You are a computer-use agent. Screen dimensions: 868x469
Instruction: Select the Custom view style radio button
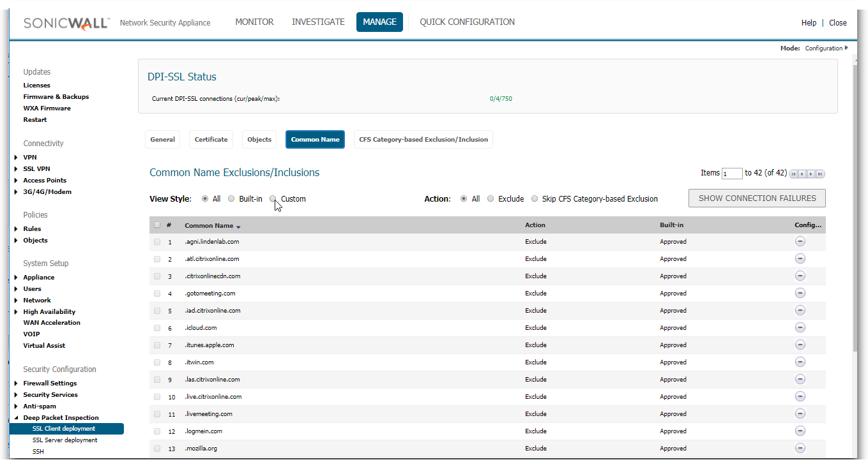[273, 198]
